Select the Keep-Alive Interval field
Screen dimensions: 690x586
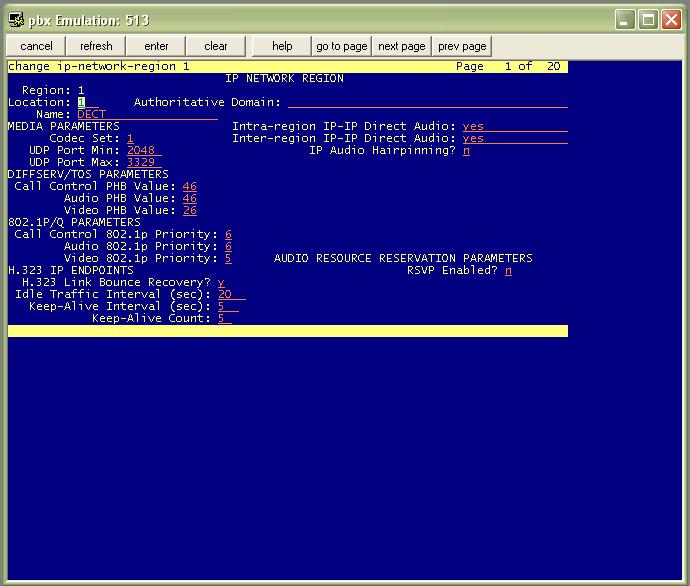click(228, 306)
